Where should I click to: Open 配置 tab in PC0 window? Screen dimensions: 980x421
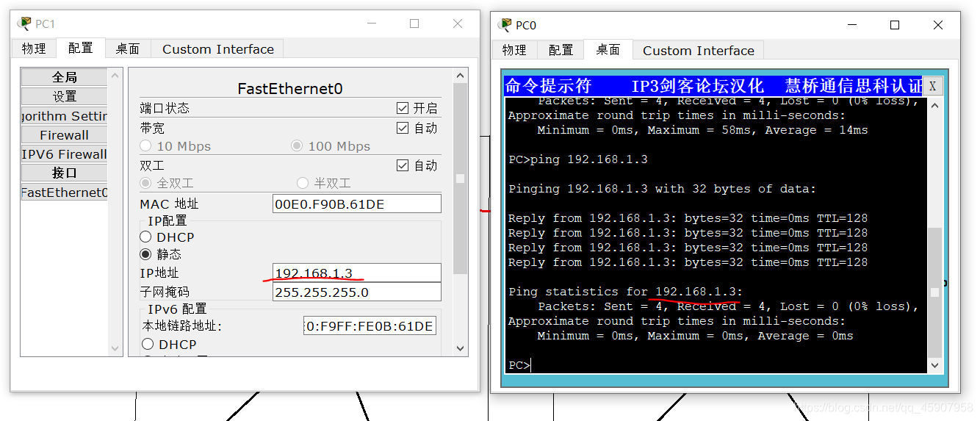click(561, 50)
